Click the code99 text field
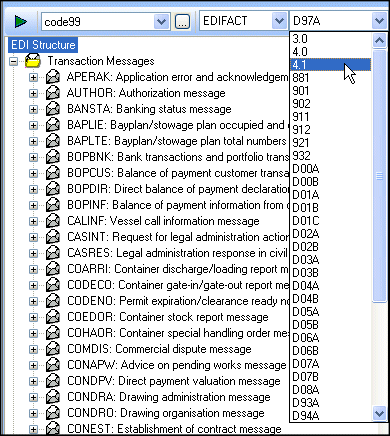This screenshot has width=390, height=436. pyautogui.click(x=98, y=22)
